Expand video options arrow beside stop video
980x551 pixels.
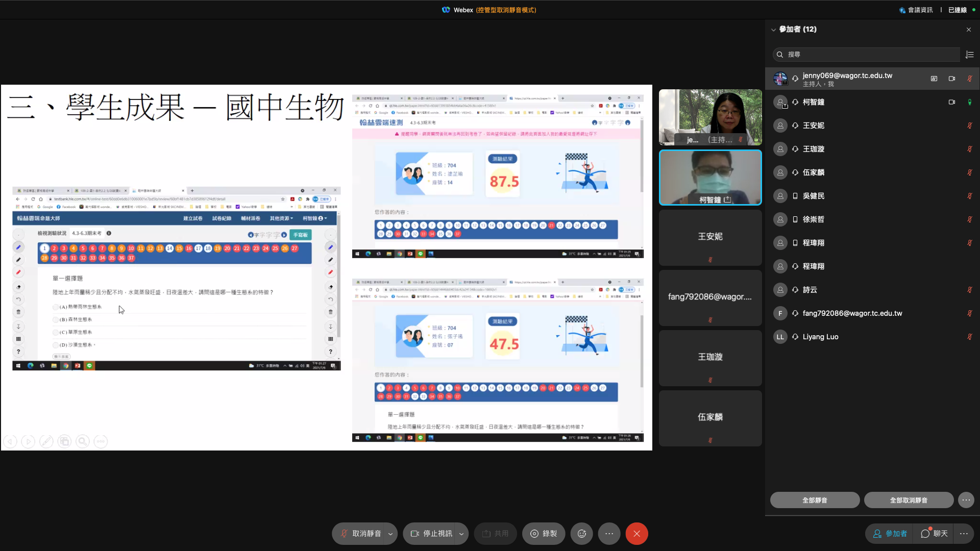pos(461,534)
